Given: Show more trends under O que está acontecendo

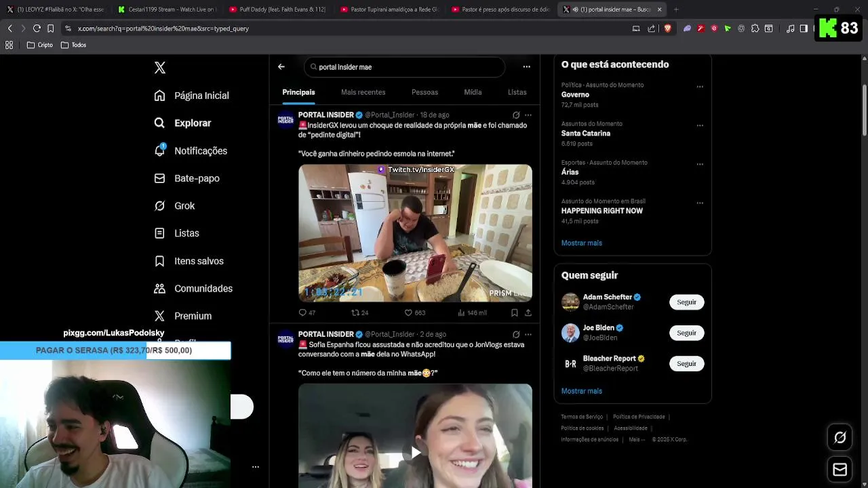Looking at the screenshot, I should coord(581,243).
